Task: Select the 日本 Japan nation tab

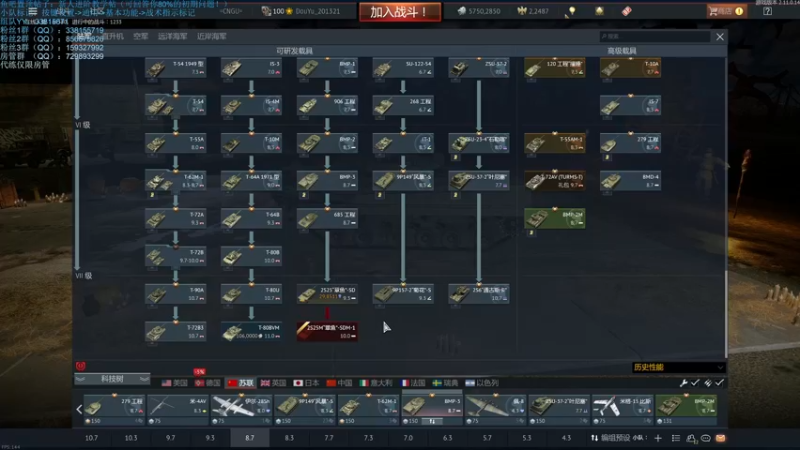Action: coord(307,383)
